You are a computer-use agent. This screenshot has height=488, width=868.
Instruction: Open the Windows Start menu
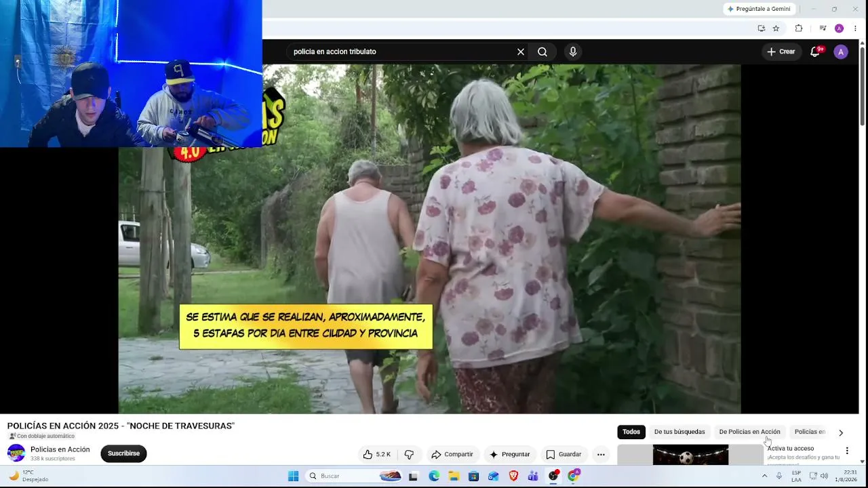[293, 476]
